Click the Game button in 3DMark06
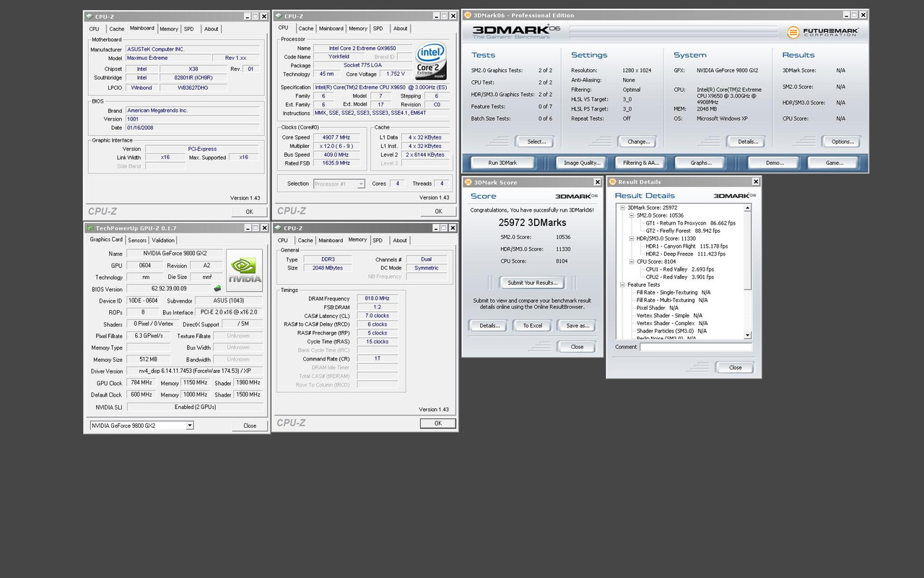The width and height of the screenshot is (924, 578). click(x=834, y=163)
